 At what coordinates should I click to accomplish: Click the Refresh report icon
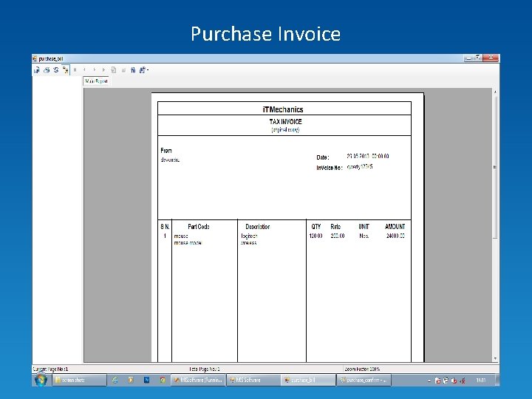coord(56,70)
